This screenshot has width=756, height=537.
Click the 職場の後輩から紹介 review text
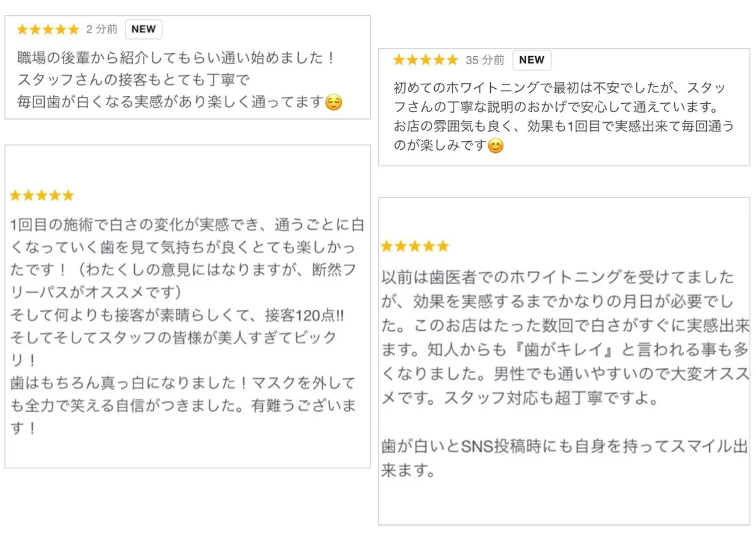pyautogui.click(x=176, y=59)
